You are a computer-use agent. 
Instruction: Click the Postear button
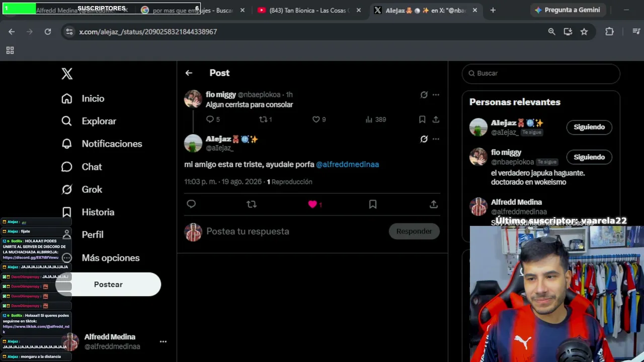[x=108, y=285]
